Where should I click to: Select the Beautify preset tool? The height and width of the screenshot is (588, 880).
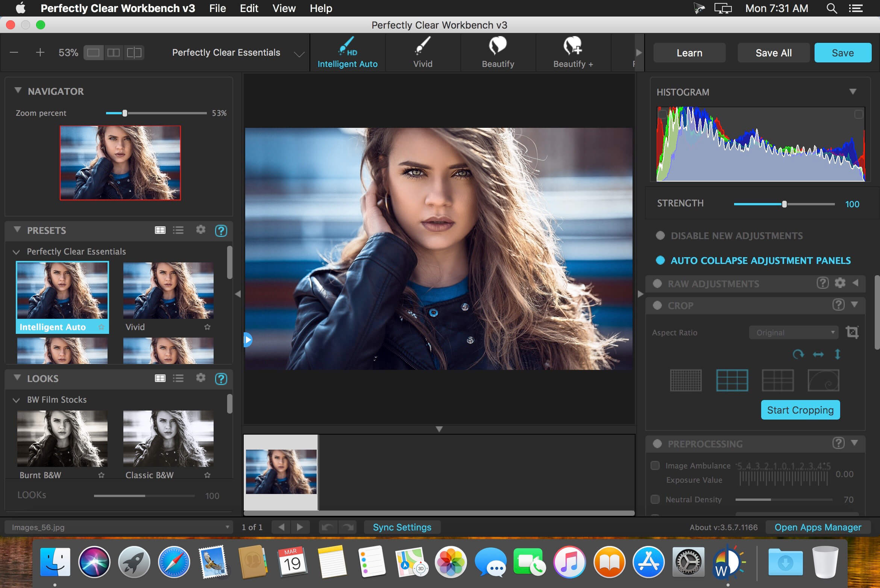point(498,52)
